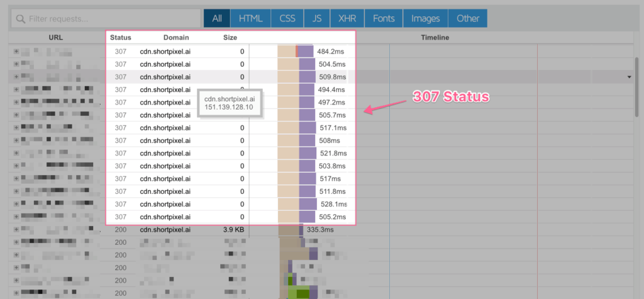644x299 pixels.
Task: Click the URL column header
Action: click(55, 37)
